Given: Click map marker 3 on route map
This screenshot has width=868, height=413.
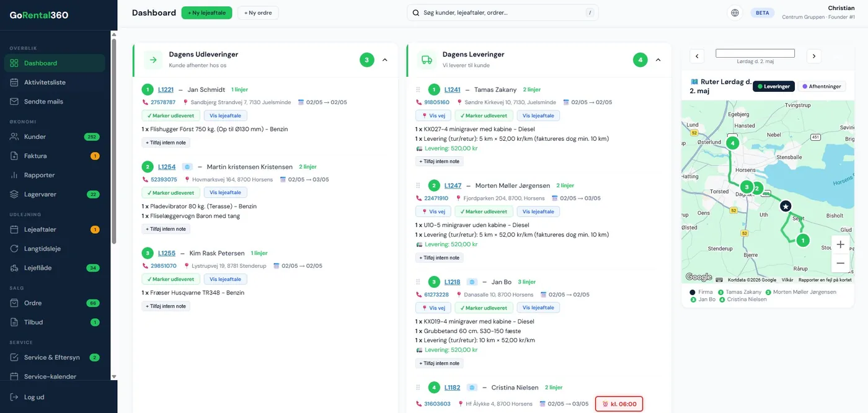Looking at the screenshot, I should coord(746,187).
